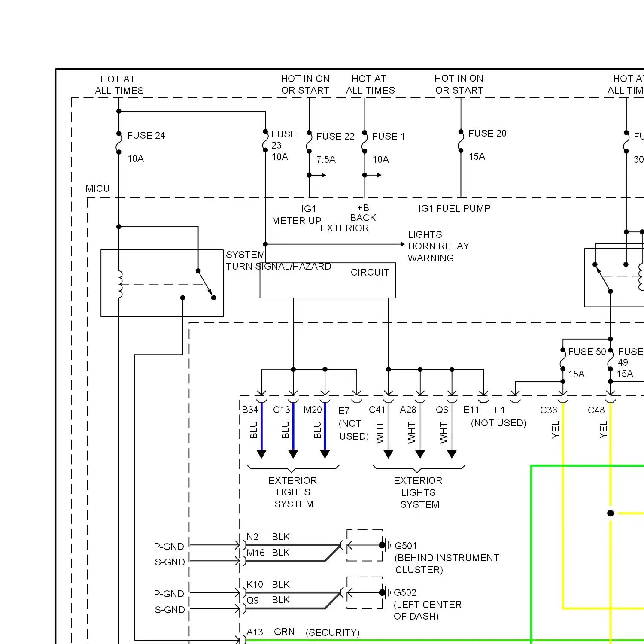Click the Q9 BLK wire label
The height and width of the screenshot is (644, 644).
click(x=268, y=600)
